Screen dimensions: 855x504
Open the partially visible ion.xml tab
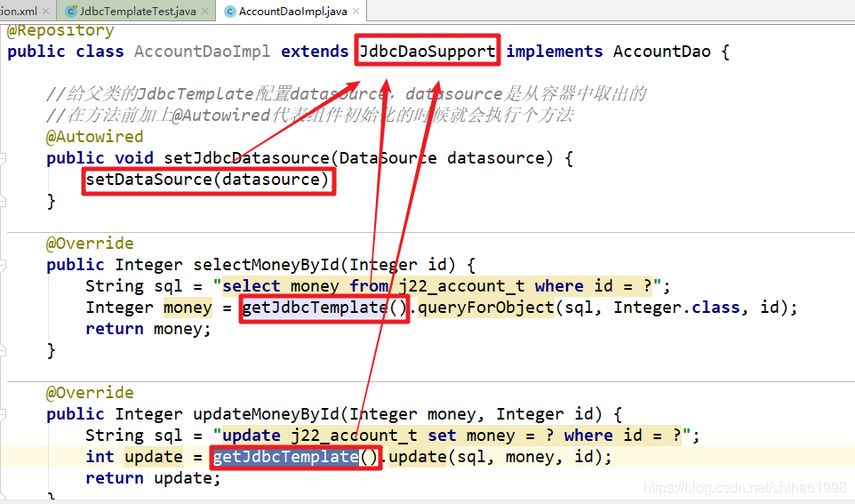[19, 11]
